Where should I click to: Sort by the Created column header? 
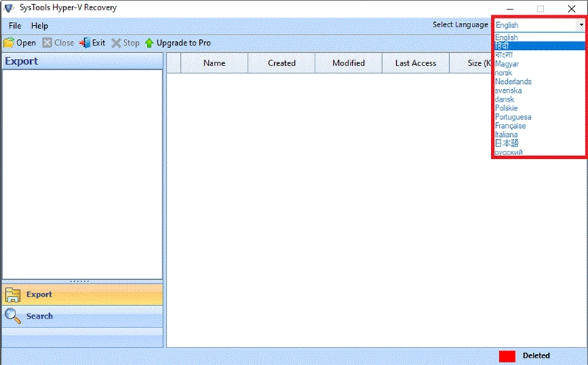tap(282, 63)
